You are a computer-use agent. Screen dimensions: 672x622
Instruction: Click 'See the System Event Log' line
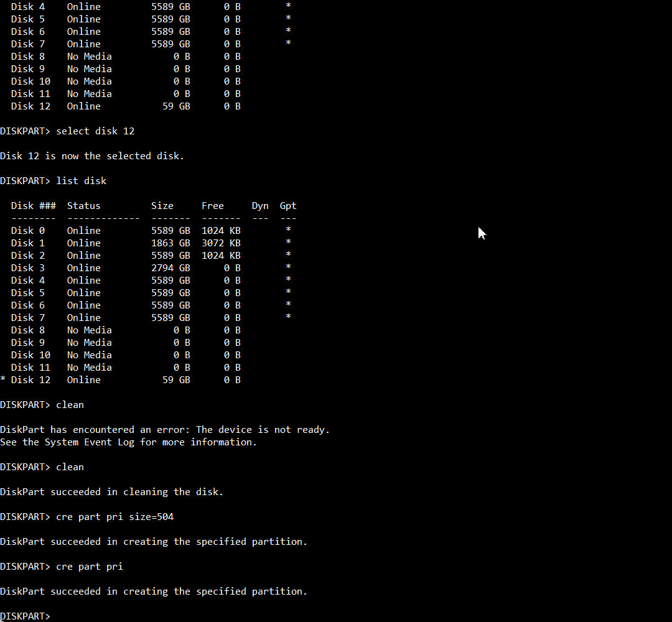tap(129, 442)
